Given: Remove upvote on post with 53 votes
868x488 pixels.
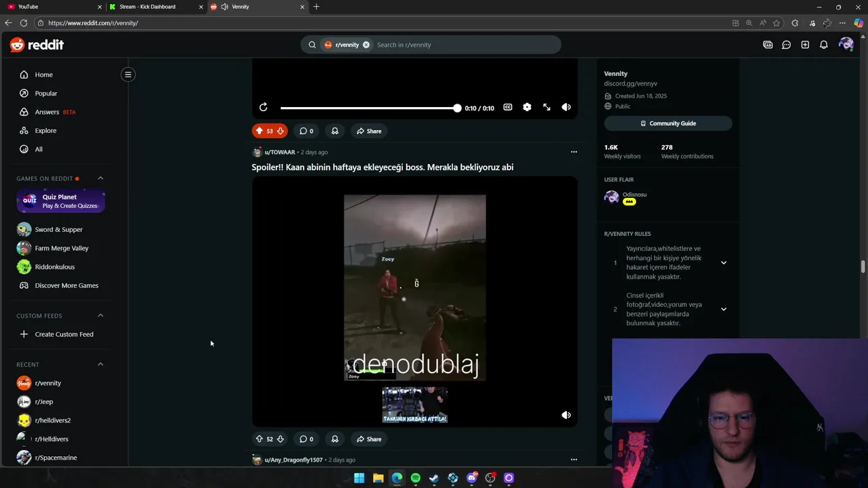Looking at the screenshot, I should (x=259, y=131).
